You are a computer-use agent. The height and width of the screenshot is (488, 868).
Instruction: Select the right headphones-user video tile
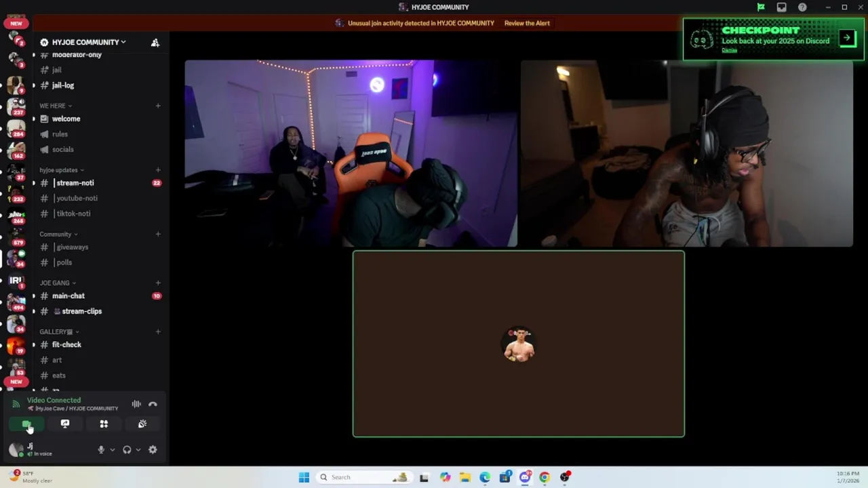(686, 153)
